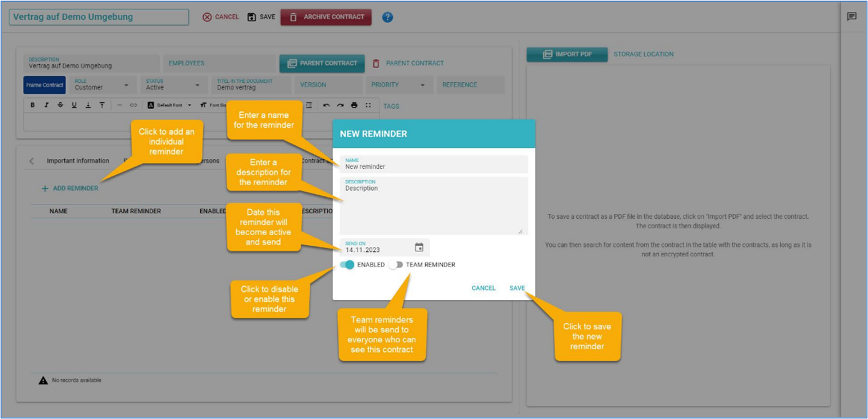Turn on the Team Reminder switch
Screen dimensions: 868x419
pos(395,265)
